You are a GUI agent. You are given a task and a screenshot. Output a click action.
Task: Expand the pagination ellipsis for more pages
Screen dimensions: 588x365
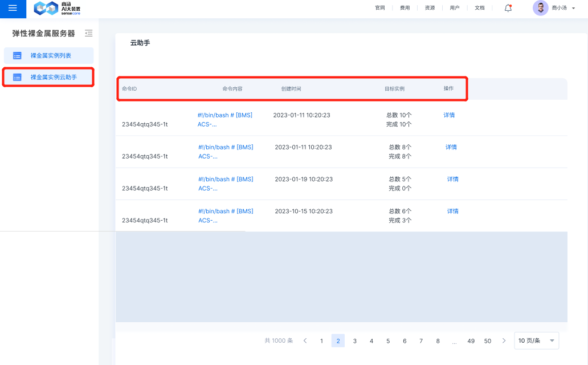coord(454,341)
